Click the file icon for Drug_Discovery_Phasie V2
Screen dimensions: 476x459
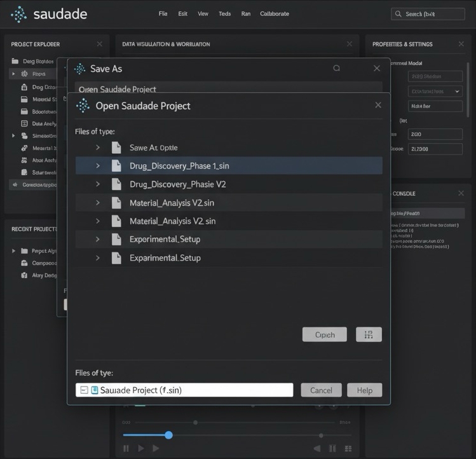116,184
